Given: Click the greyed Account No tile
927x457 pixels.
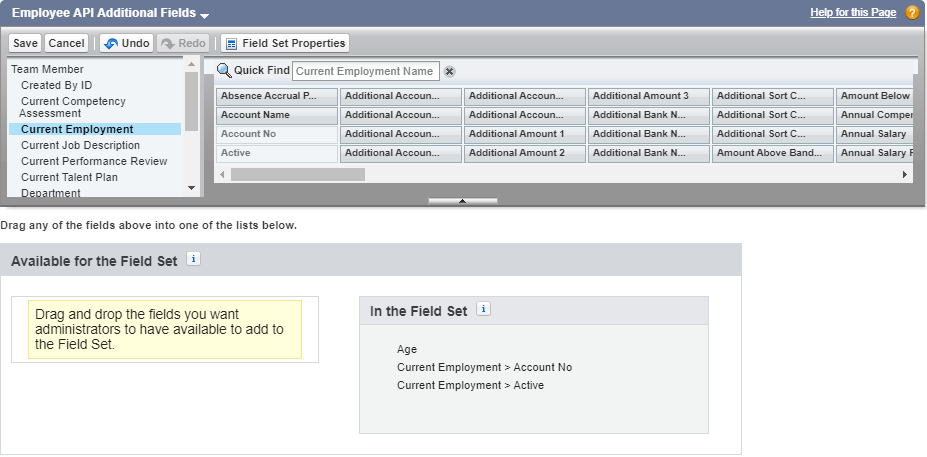Looking at the screenshot, I should click(x=277, y=134).
